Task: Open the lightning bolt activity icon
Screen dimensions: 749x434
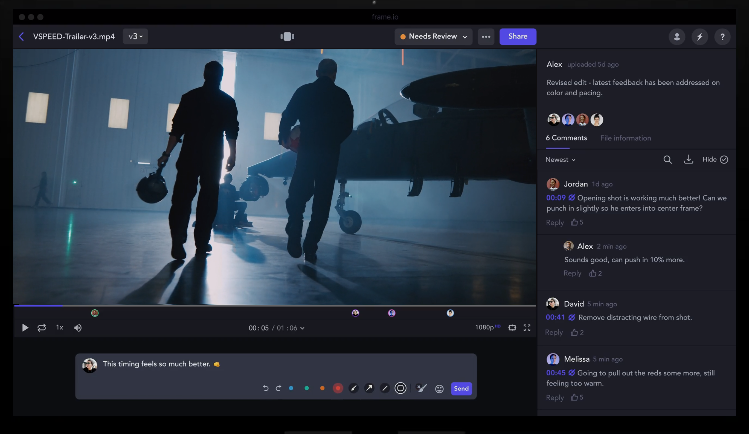Action: [699, 36]
